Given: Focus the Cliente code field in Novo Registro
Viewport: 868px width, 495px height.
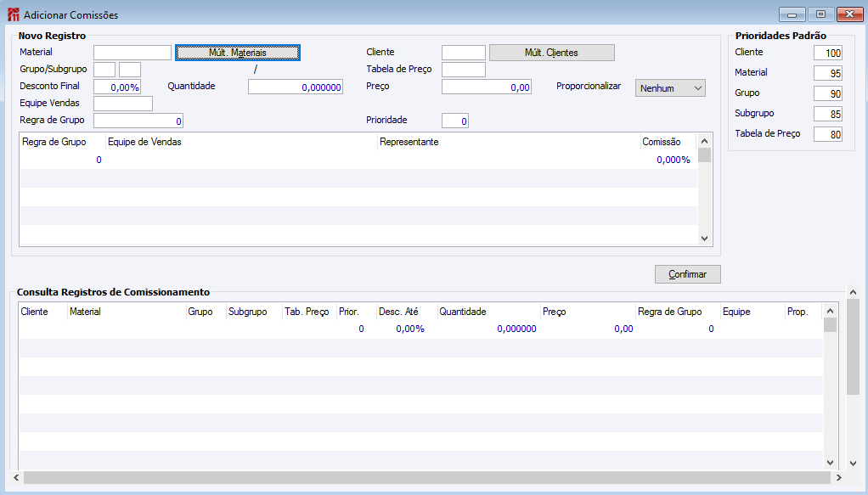Looking at the screenshot, I should (x=464, y=53).
